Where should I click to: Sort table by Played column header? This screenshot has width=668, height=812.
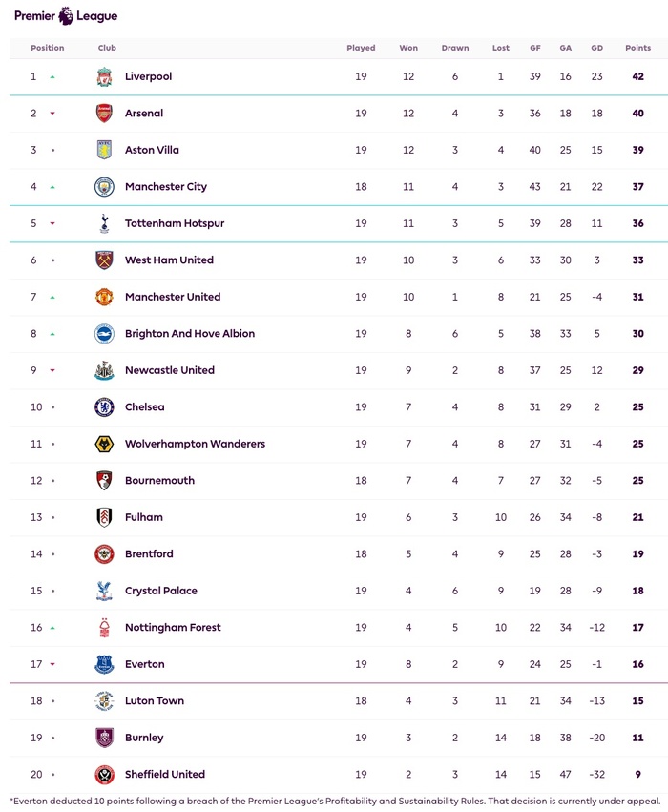click(x=361, y=48)
